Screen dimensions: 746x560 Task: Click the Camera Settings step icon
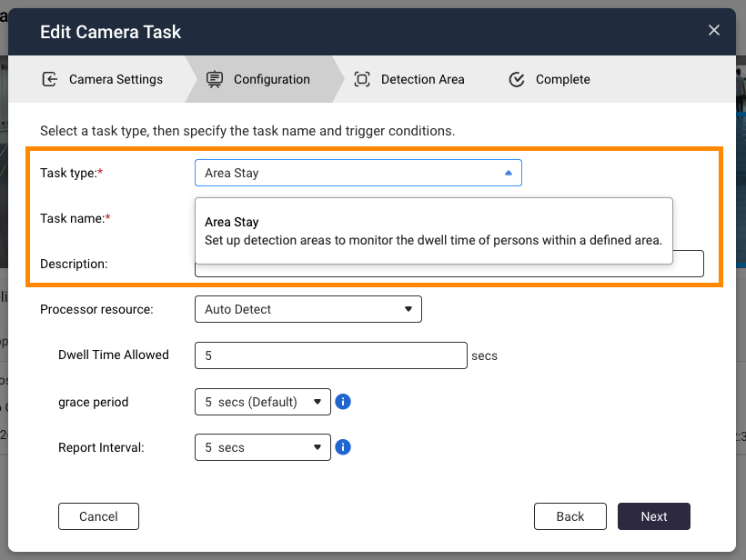[49, 79]
